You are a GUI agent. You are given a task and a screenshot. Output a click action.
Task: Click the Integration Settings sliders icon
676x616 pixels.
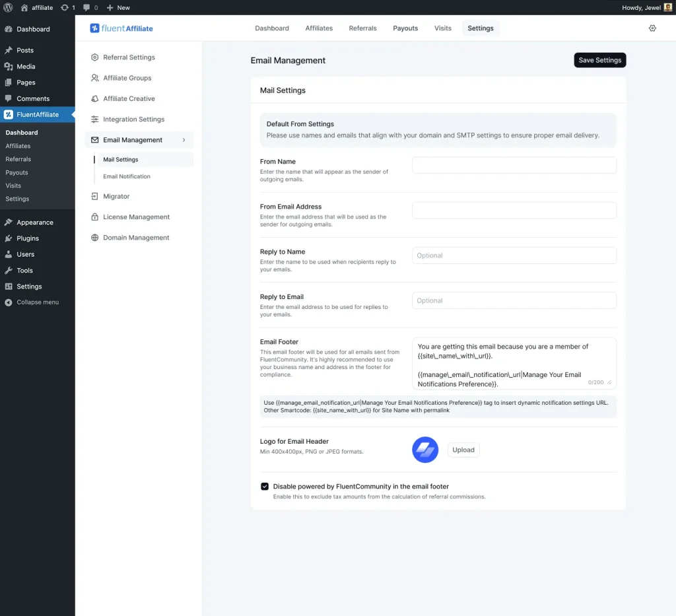[95, 120]
